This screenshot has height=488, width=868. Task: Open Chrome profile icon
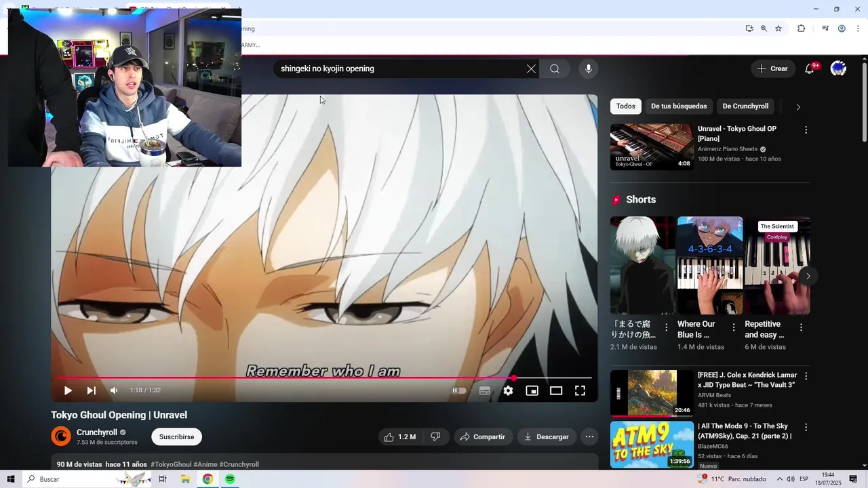pos(842,28)
